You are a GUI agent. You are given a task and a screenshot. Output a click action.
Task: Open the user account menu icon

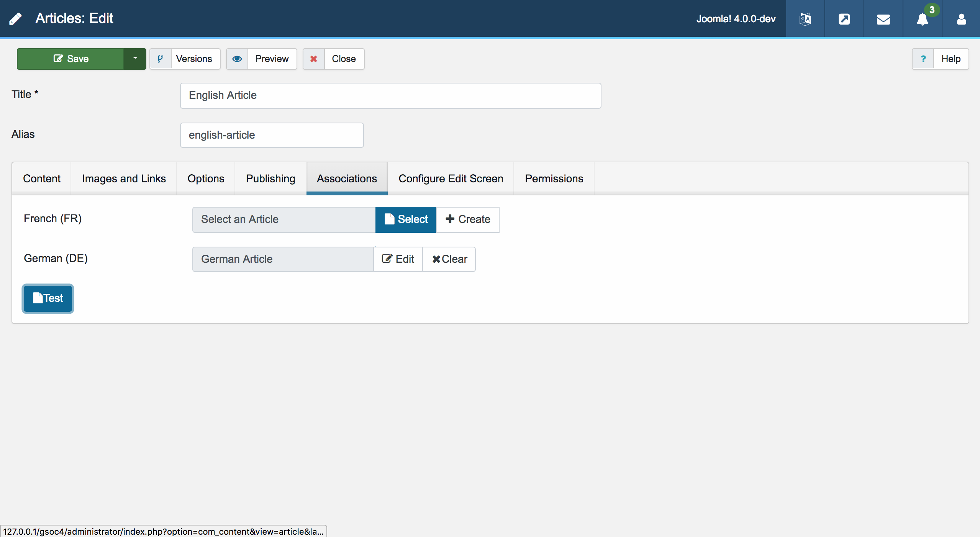point(961,19)
